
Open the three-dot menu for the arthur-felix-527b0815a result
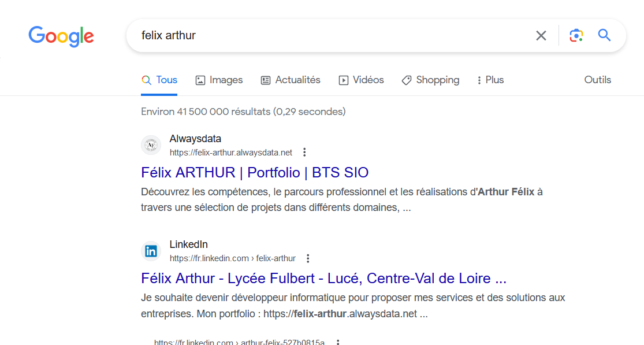338,342
